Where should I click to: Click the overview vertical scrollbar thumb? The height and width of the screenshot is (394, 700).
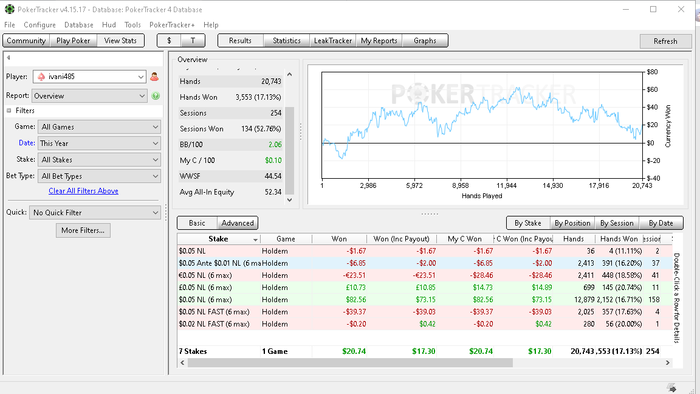point(289,150)
